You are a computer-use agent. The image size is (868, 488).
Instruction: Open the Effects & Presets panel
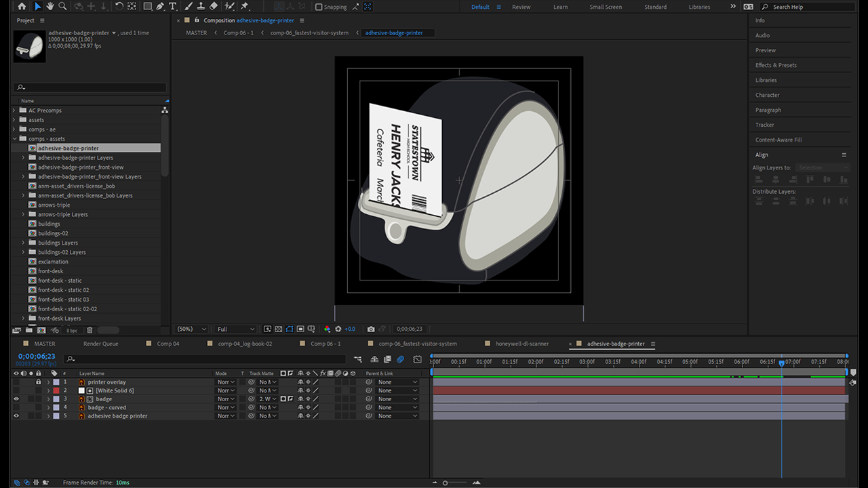[x=776, y=65]
